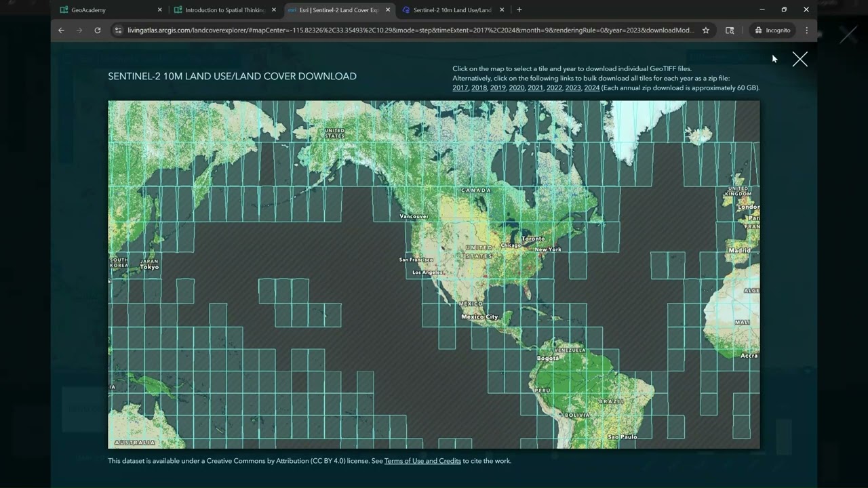Click the Vancouver label on the map
Image resolution: width=868 pixels, height=488 pixels.
(x=414, y=216)
